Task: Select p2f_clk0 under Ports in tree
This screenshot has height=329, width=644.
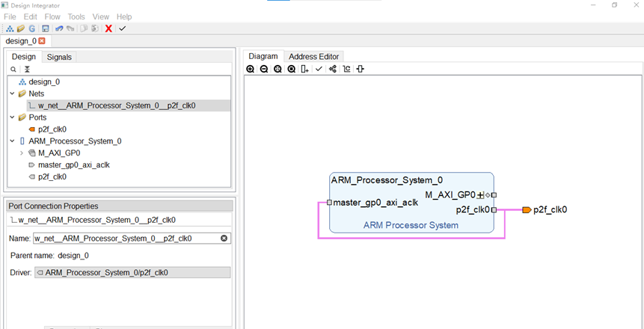Action: click(x=52, y=129)
